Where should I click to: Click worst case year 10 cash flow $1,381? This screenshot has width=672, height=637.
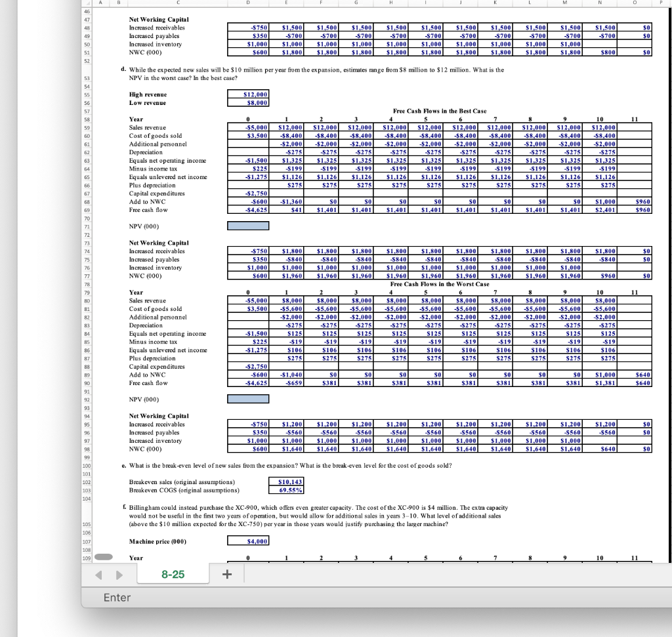600,383
